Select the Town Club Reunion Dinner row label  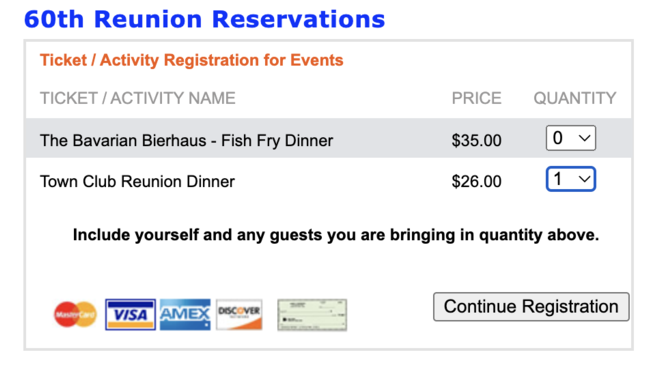(x=137, y=181)
